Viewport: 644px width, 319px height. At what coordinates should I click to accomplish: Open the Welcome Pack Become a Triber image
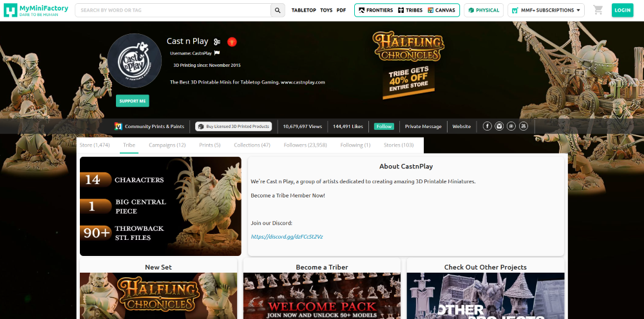(322, 296)
